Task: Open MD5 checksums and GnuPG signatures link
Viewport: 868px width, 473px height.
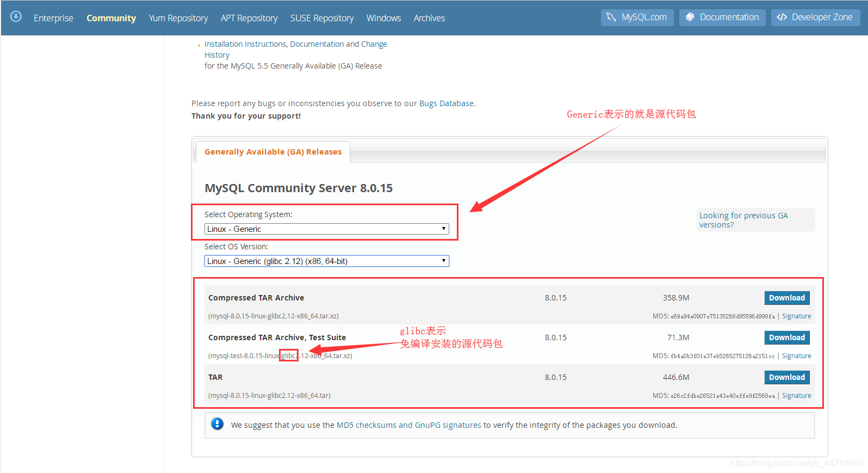Action: [409, 425]
